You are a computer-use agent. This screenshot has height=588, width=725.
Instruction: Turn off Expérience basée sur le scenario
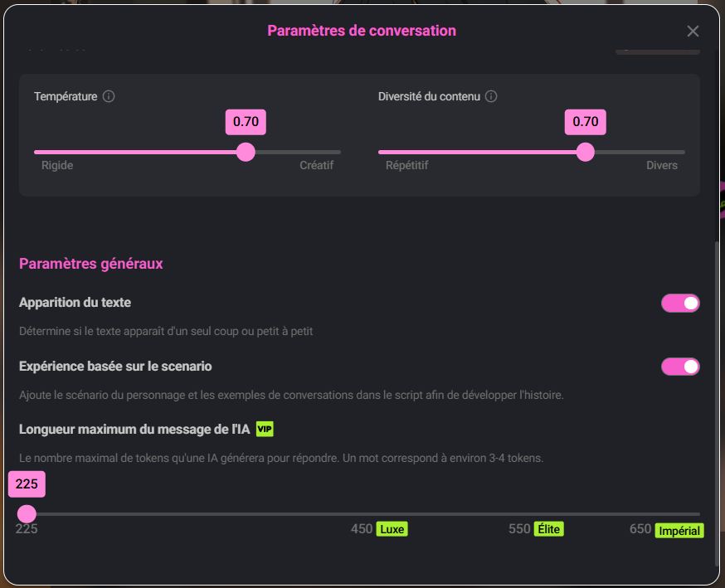point(679,366)
